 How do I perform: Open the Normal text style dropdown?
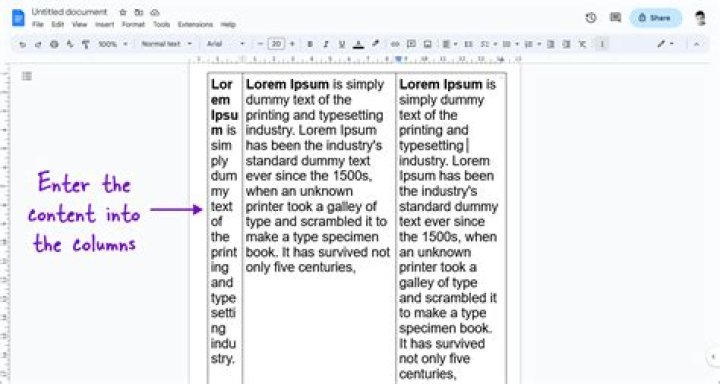pyautogui.click(x=166, y=44)
